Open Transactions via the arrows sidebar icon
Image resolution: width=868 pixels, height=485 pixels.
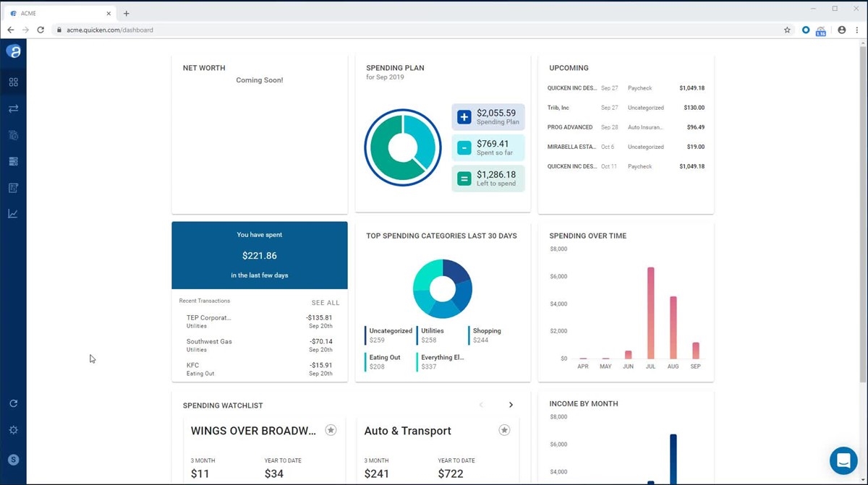click(13, 109)
